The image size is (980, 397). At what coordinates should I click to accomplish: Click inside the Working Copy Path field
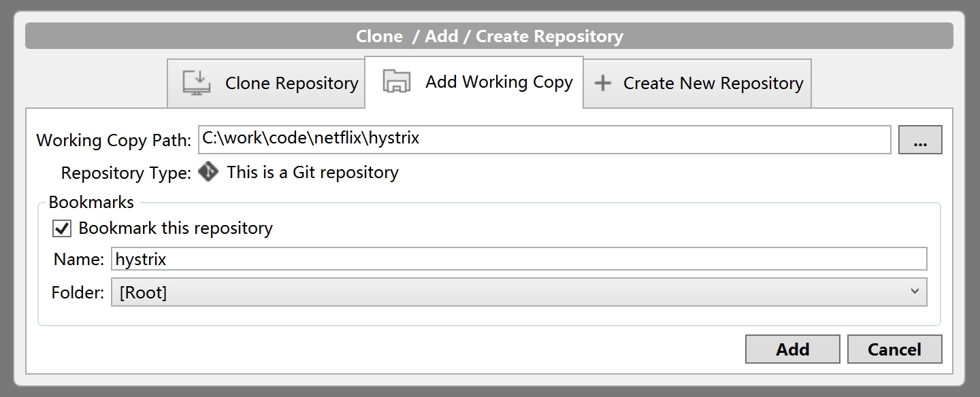(x=544, y=139)
